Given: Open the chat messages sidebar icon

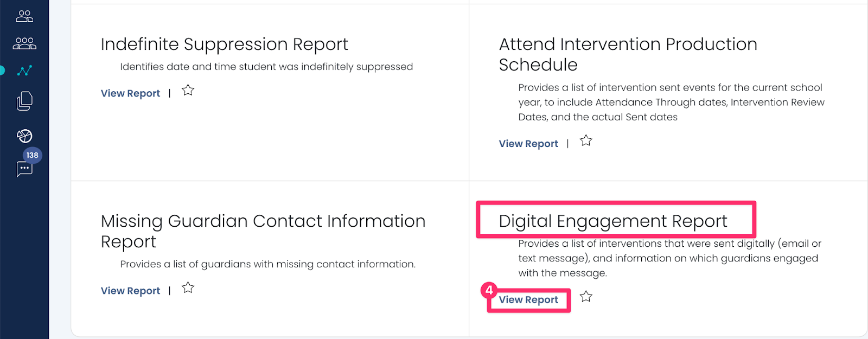Looking at the screenshot, I should coord(24,170).
